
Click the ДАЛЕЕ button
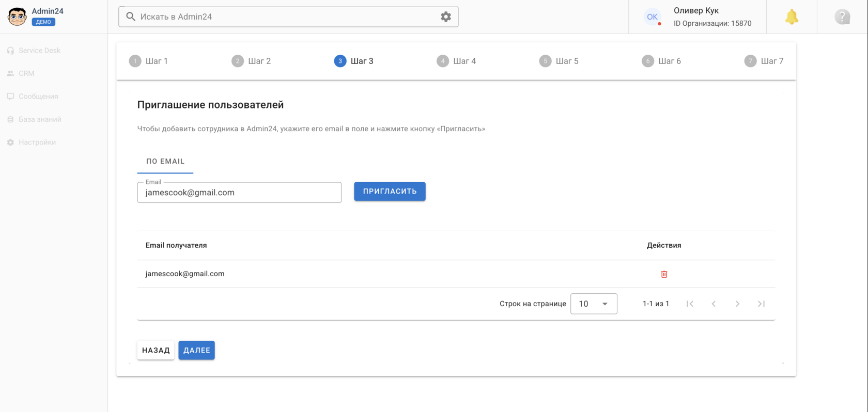point(196,350)
